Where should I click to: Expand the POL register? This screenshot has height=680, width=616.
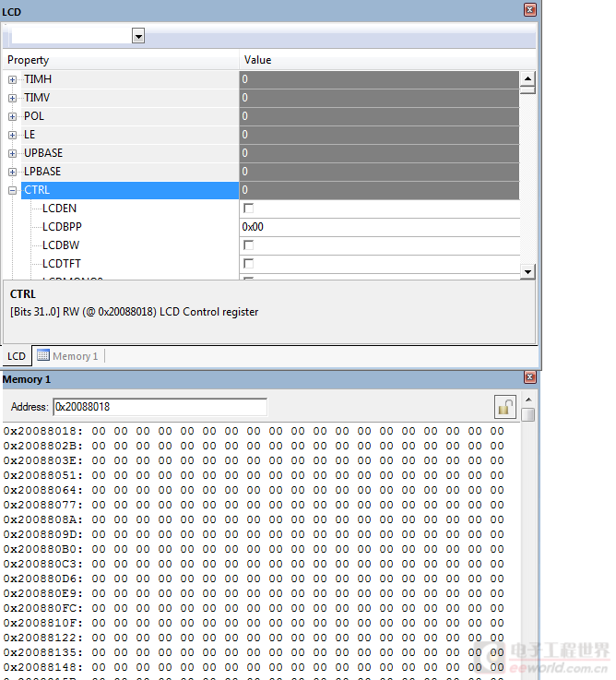[13, 116]
